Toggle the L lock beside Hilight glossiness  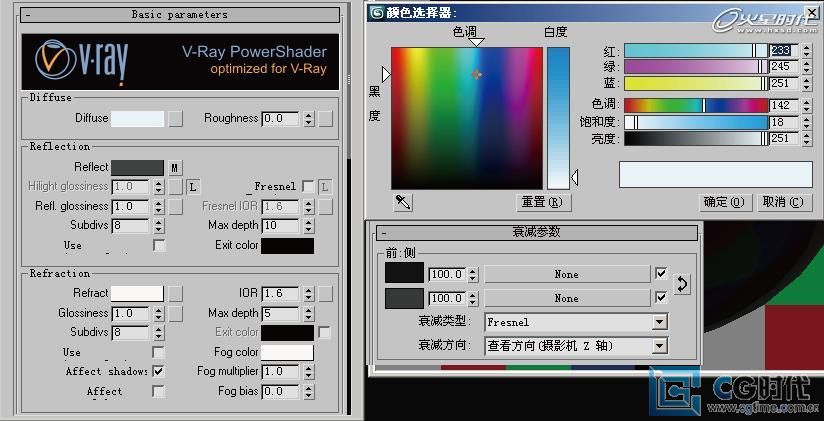pyautogui.click(x=193, y=187)
